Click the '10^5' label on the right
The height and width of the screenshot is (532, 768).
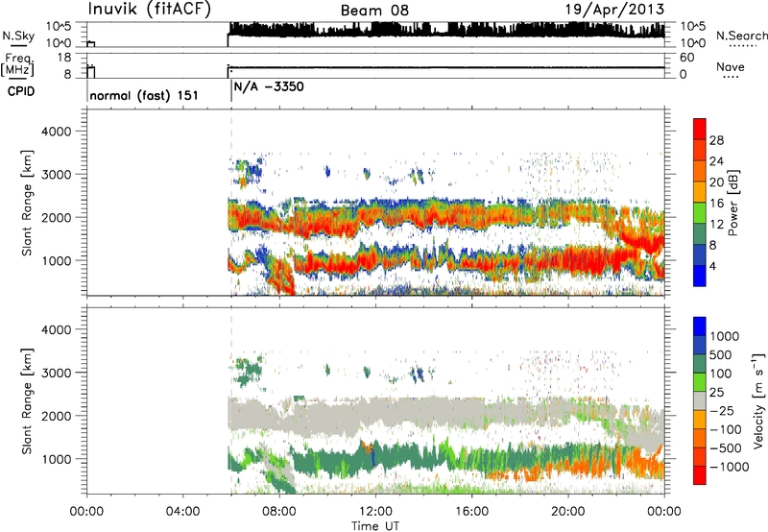[693, 26]
